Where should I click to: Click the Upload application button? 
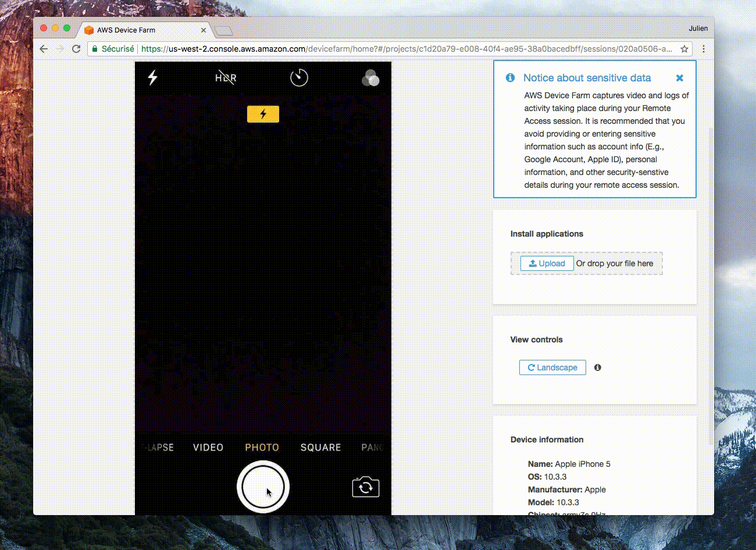pyautogui.click(x=547, y=263)
